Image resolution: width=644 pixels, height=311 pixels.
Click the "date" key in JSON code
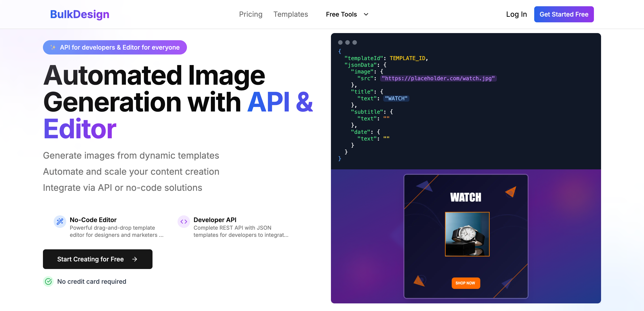click(x=360, y=132)
